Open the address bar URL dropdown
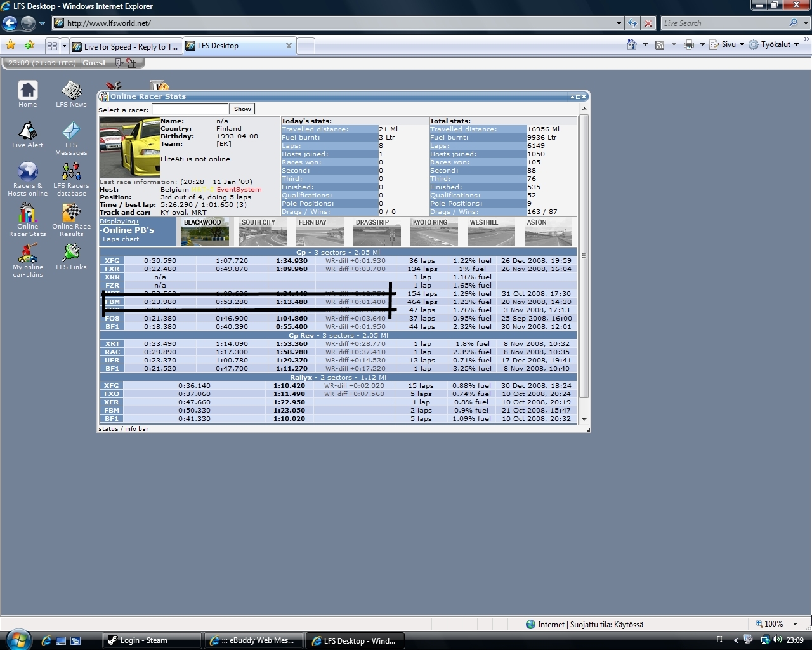This screenshot has height=650, width=812. (x=619, y=23)
